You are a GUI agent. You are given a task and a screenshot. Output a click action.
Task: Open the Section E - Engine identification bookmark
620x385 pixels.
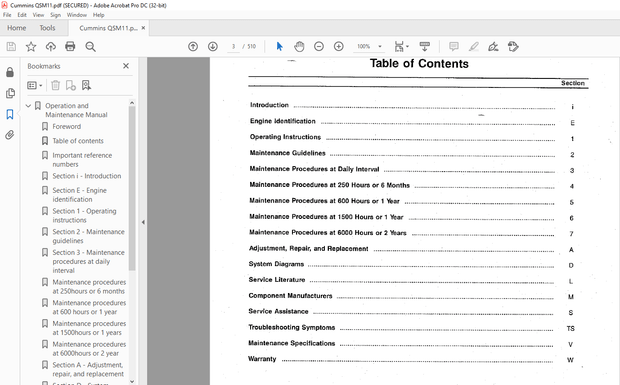coord(79,195)
